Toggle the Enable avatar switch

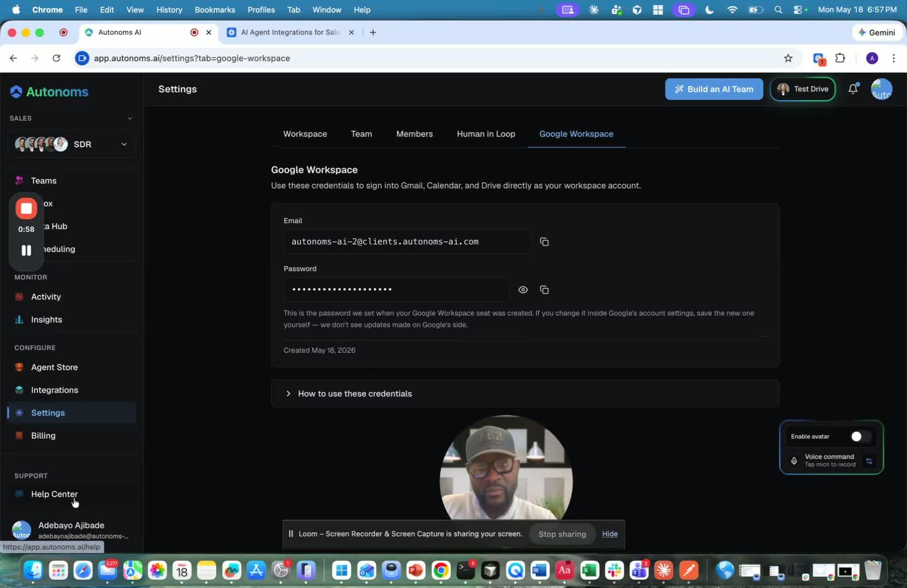pyautogui.click(x=861, y=436)
